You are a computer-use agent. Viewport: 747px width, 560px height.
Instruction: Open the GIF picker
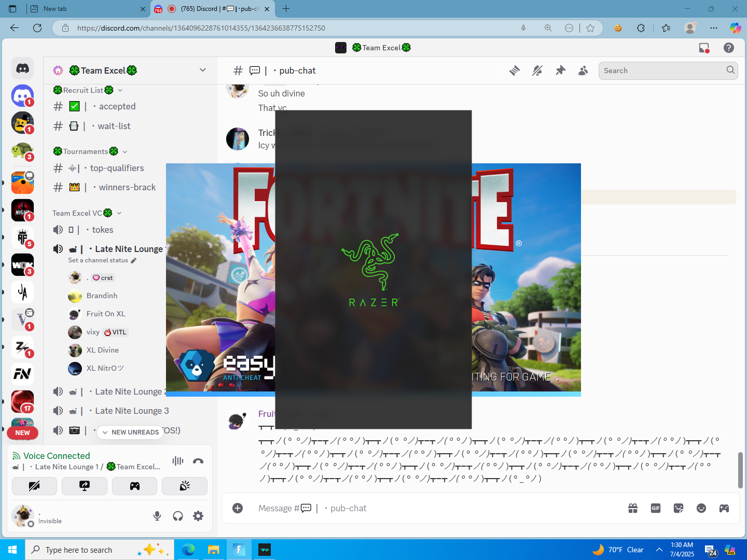(x=656, y=508)
